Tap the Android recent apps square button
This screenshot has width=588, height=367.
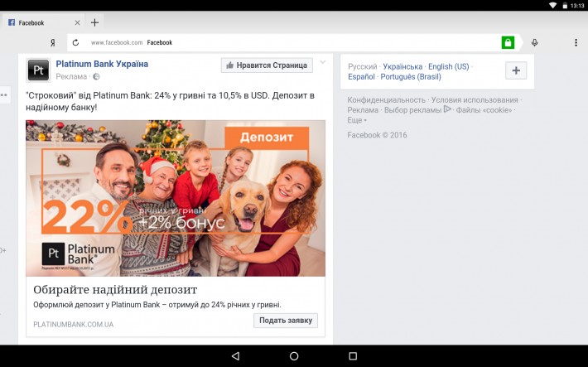point(353,355)
